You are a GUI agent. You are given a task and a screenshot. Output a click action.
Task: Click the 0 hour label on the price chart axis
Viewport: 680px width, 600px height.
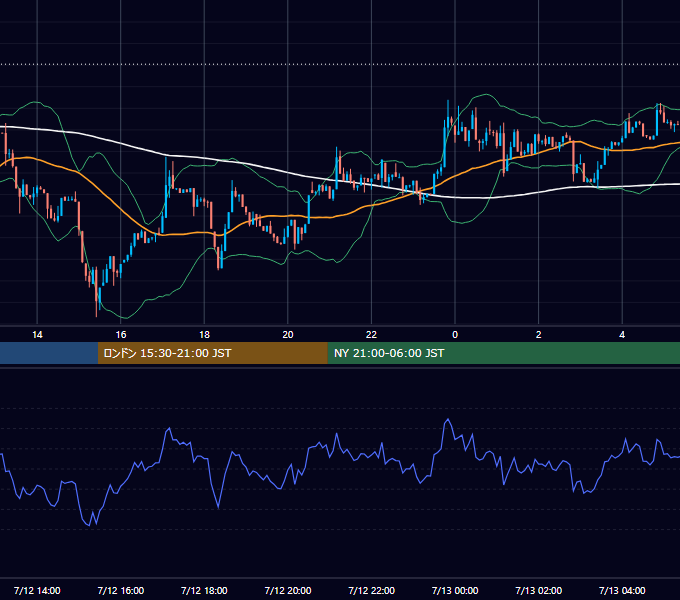pos(455,334)
